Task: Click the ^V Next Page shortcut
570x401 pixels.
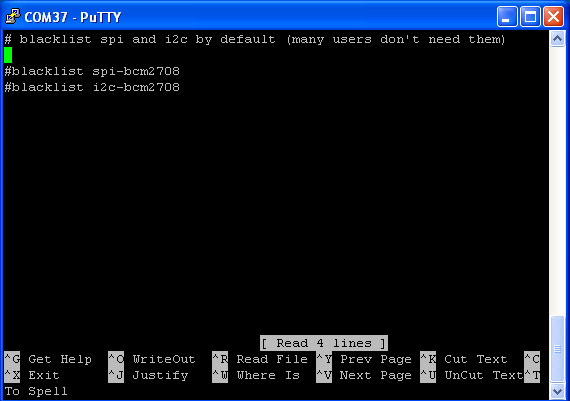Action: tap(364, 375)
